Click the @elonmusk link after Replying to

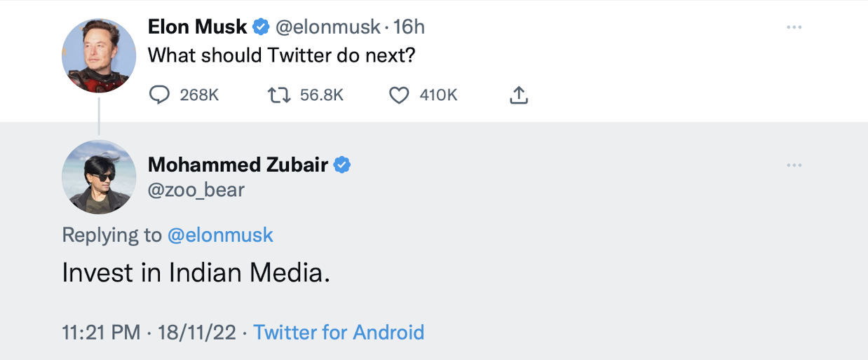(x=220, y=235)
